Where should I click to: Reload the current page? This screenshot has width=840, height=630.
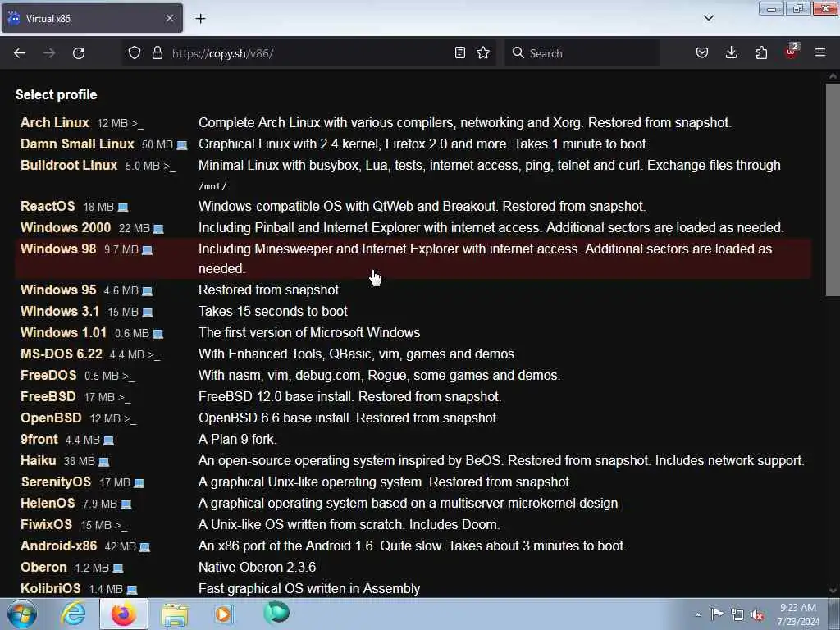[79, 53]
